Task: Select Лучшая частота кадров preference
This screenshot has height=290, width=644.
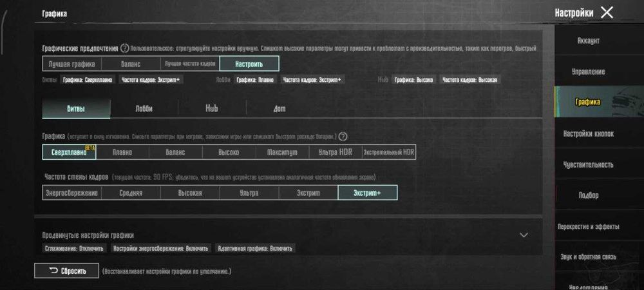Action: (x=190, y=64)
